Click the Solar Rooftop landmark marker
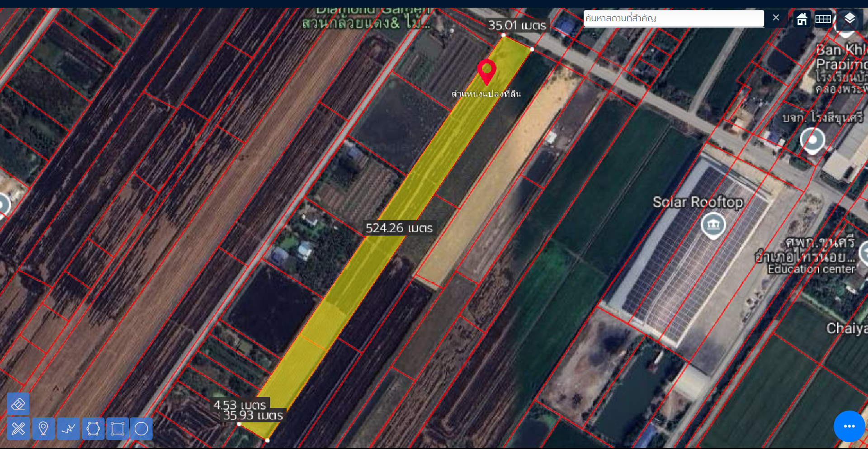Screen dimensions: 868x449 coord(713,225)
